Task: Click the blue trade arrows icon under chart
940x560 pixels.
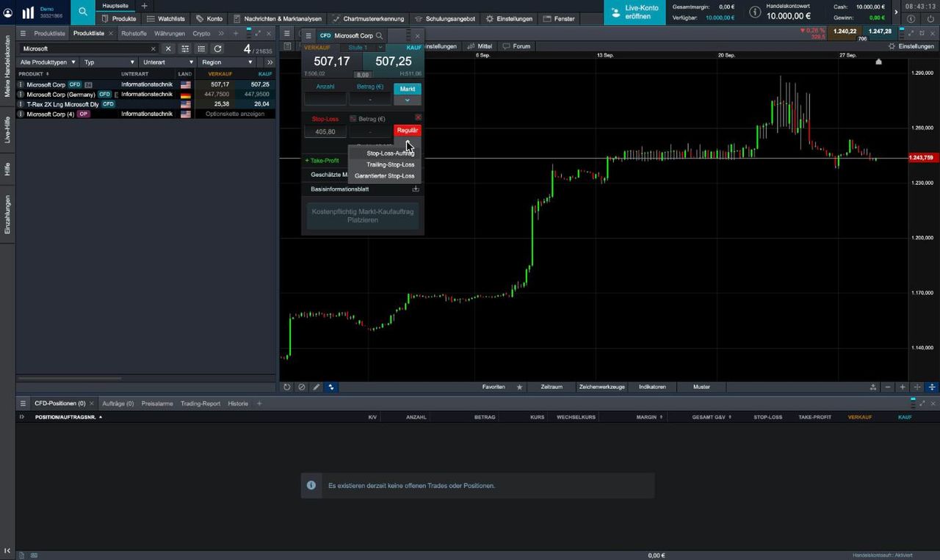Action: click(x=331, y=387)
